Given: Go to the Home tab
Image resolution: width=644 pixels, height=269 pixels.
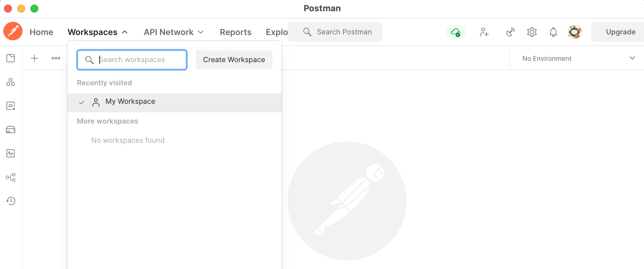Looking at the screenshot, I should pos(41,32).
